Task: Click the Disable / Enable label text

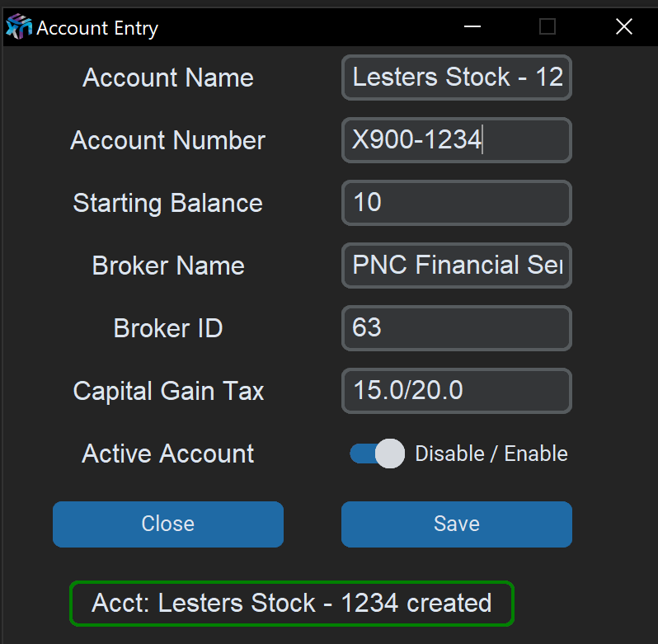Action: coord(491,454)
